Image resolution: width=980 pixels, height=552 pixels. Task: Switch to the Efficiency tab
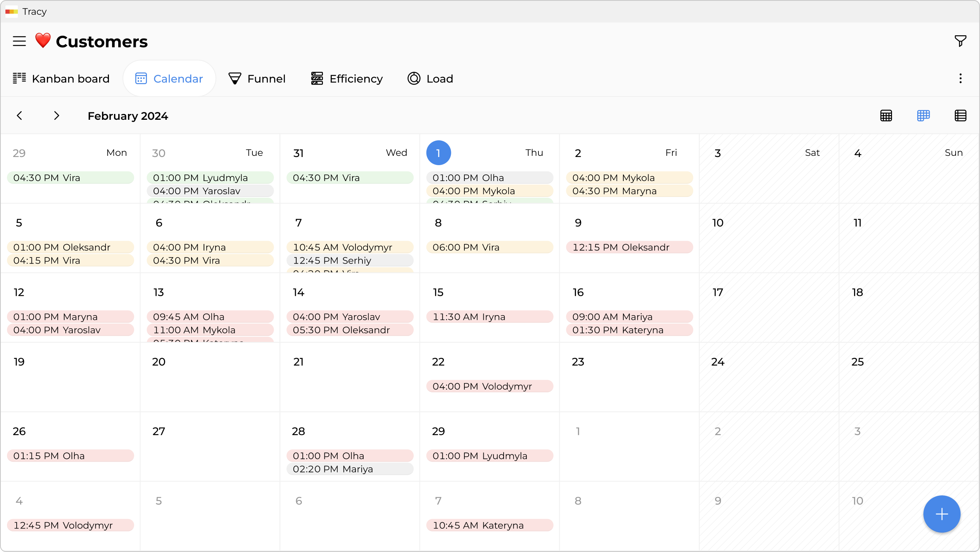pyautogui.click(x=346, y=78)
